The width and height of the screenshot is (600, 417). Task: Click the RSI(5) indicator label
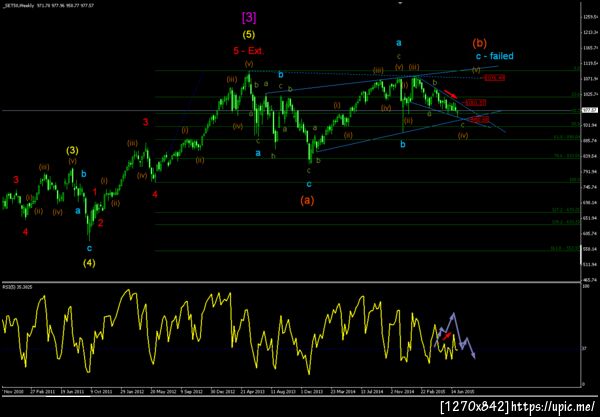pos(16,286)
